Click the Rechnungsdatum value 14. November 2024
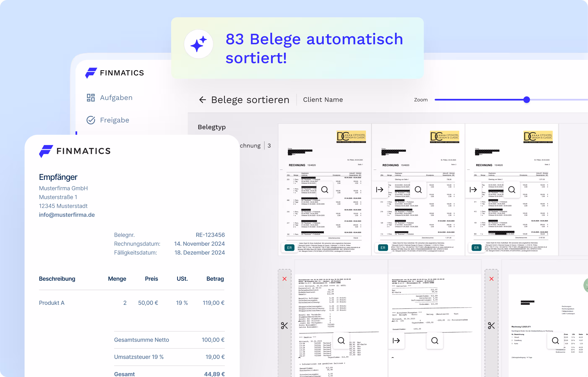This screenshot has width=588, height=377. click(x=199, y=244)
